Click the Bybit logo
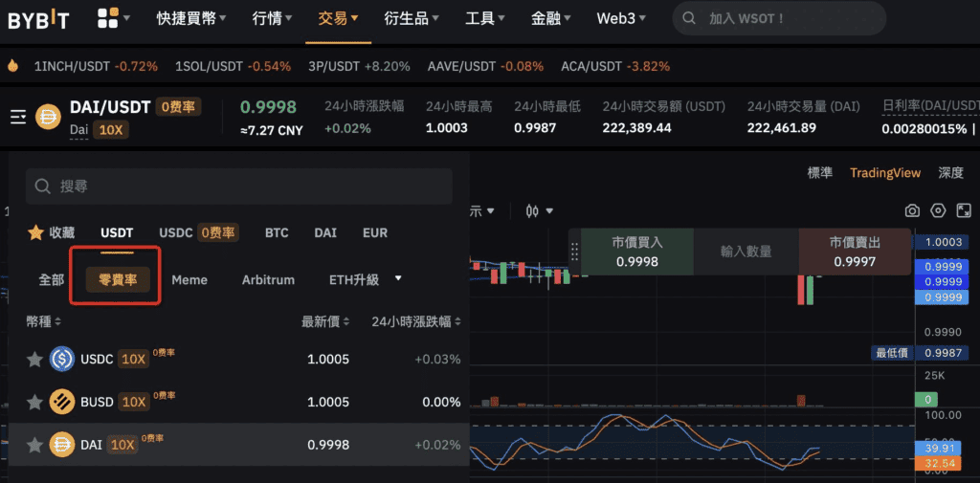Viewport: 980px width, 483px height. [x=38, y=19]
